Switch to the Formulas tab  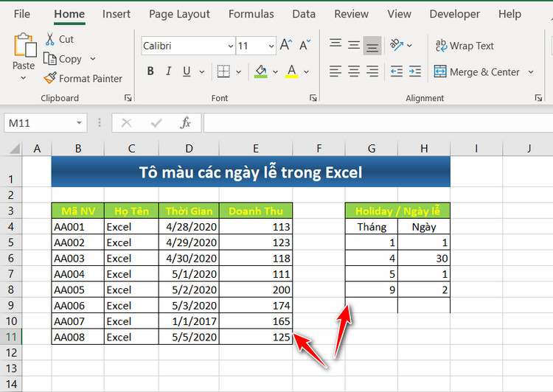coord(251,14)
